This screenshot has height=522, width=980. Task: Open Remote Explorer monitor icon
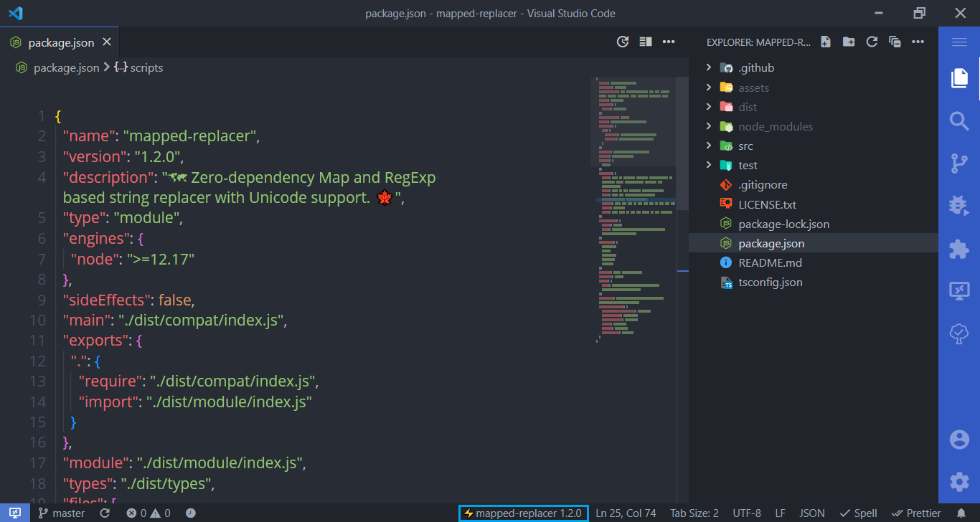959,291
